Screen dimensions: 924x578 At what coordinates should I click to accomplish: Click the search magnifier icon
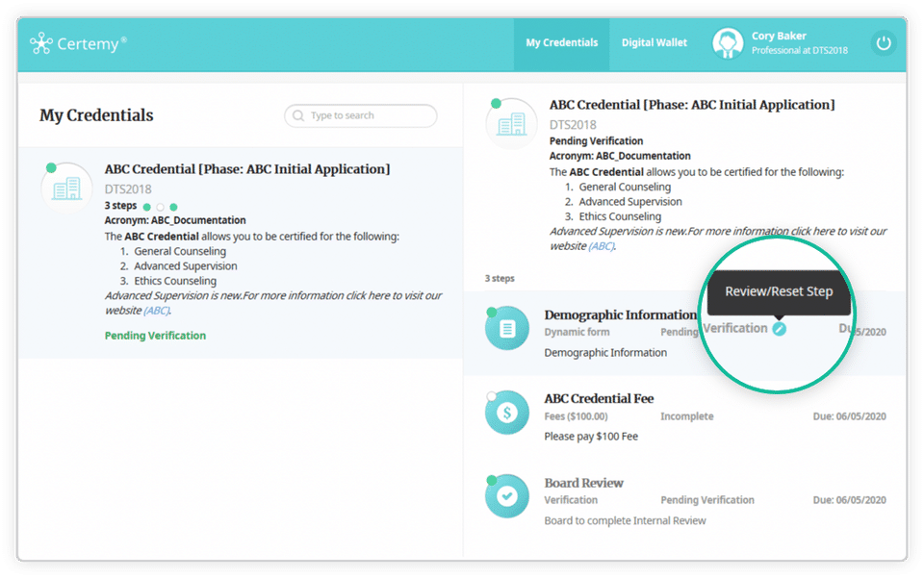[298, 115]
